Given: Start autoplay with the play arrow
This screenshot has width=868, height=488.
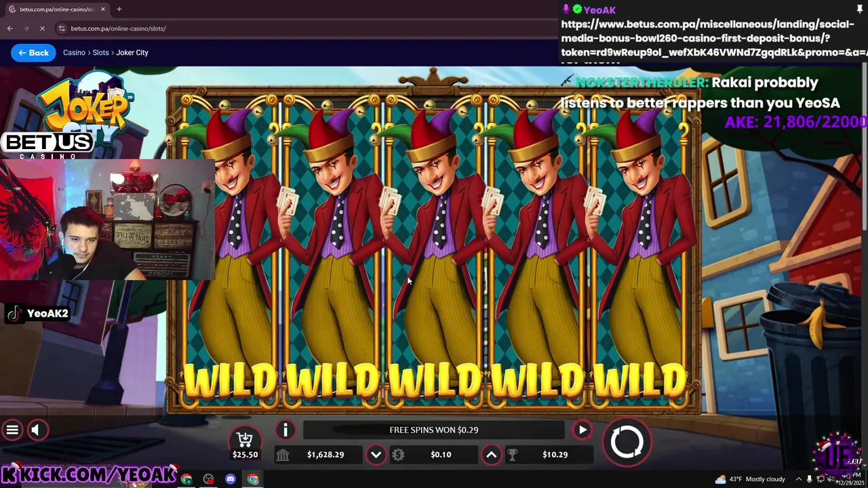Looking at the screenshot, I should [x=583, y=430].
